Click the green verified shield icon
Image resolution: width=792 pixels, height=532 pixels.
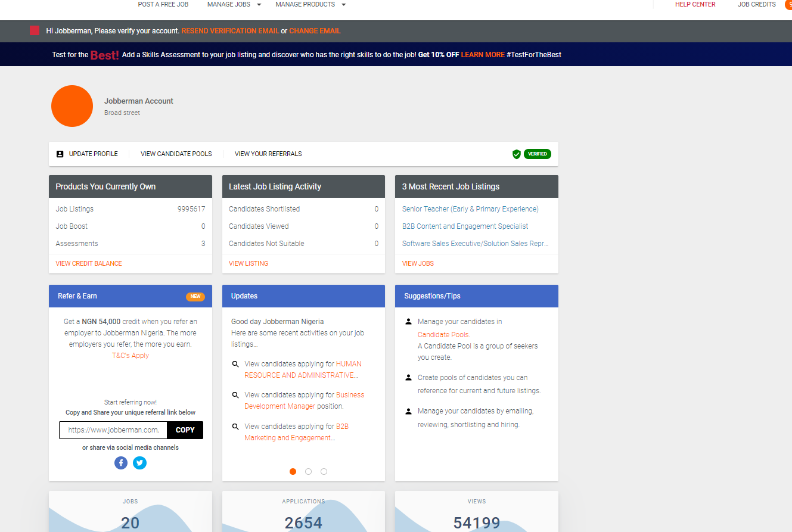(x=517, y=154)
